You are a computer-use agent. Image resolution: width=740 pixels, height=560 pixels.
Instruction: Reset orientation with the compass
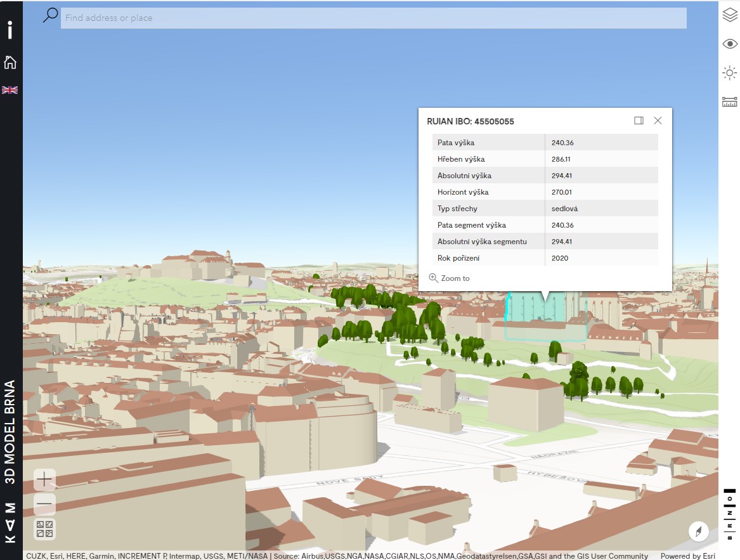(698, 531)
